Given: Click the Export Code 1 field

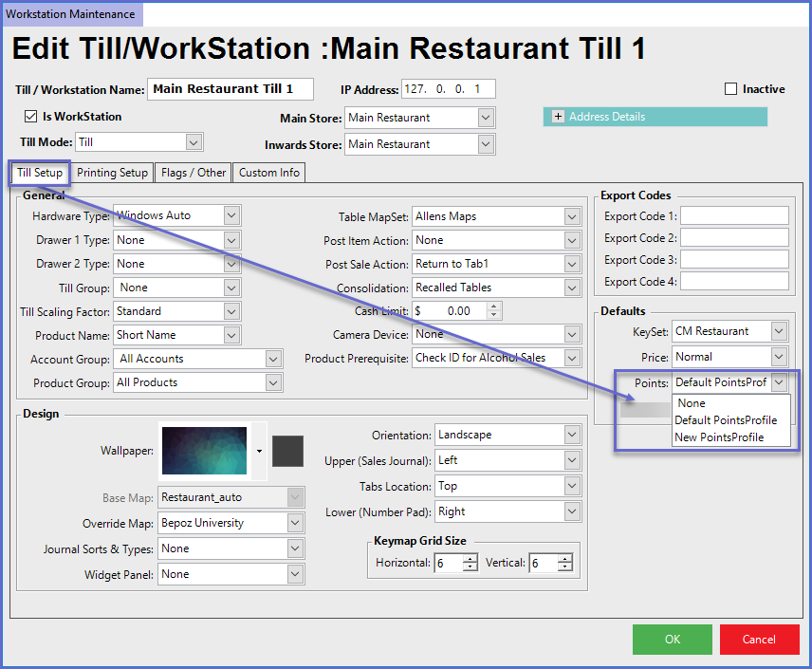Looking at the screenshot, I should coord(734,216).
